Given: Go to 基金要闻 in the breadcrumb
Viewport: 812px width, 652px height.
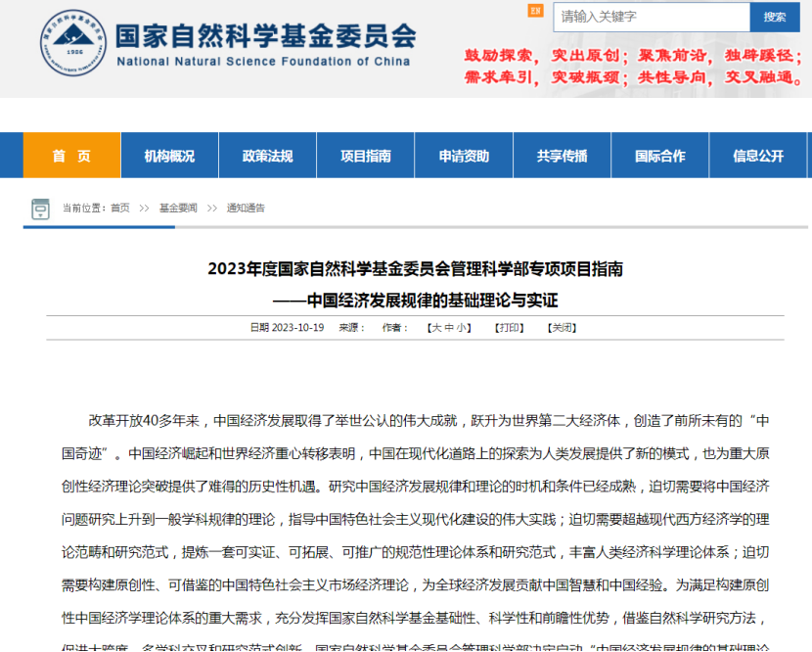Looking at the screenshot, I should (178, 209).
